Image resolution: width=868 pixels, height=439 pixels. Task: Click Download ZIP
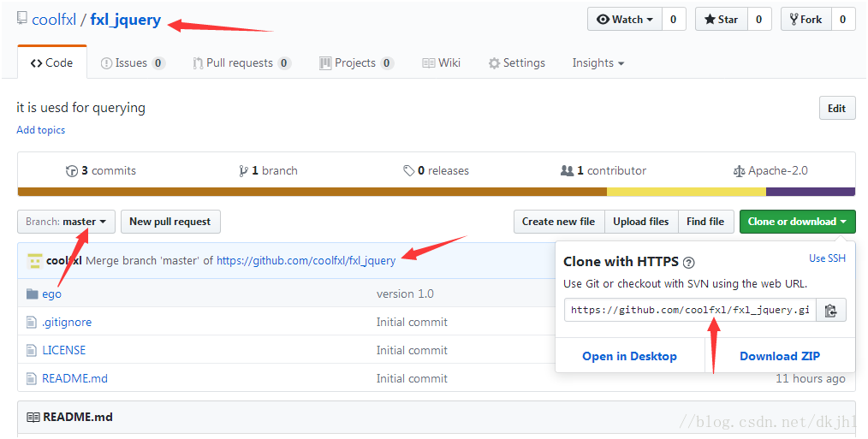pyautogui.click(x=780, y=357)
